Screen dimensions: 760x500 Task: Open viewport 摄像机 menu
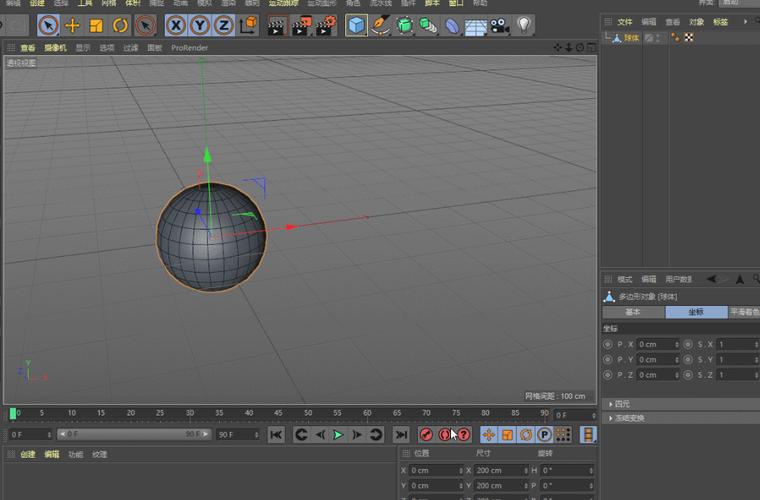coord(55,48)
